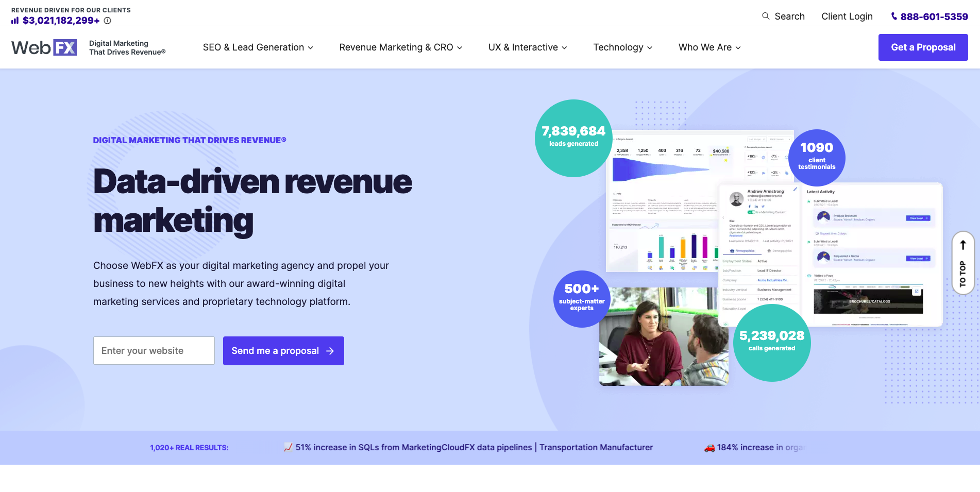Screen dimensions: 980x492
Task: Open Revenue Marketing & CRO menu
Action: (401, 47)
